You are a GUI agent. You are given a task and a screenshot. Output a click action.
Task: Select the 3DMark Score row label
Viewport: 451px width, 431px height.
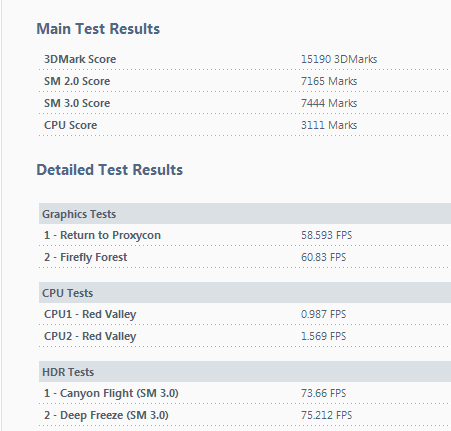click(80, 59)
